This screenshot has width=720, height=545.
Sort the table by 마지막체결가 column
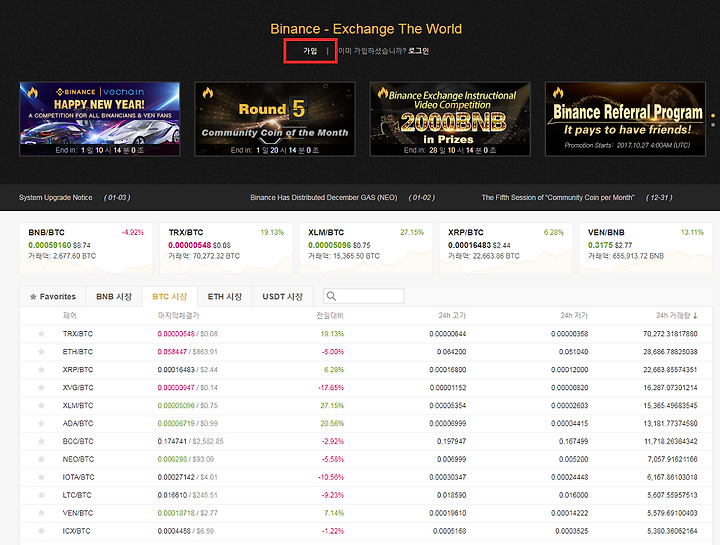[178, 316]
